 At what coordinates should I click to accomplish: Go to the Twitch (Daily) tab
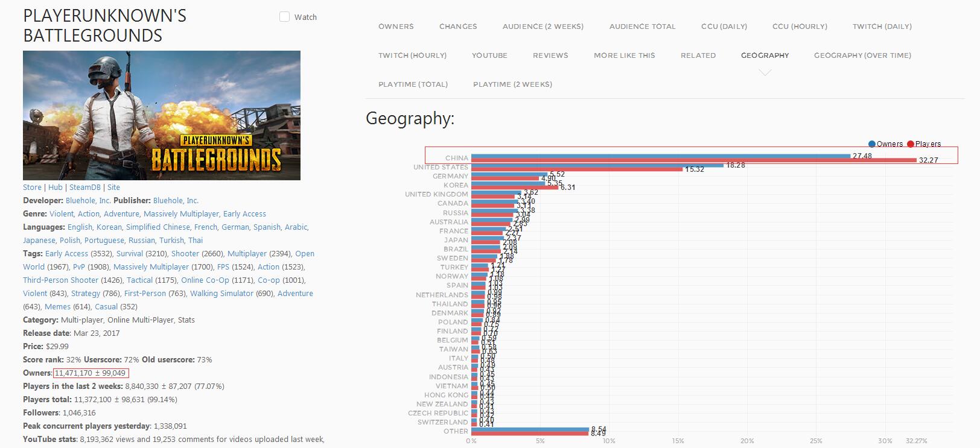[882, 27]
